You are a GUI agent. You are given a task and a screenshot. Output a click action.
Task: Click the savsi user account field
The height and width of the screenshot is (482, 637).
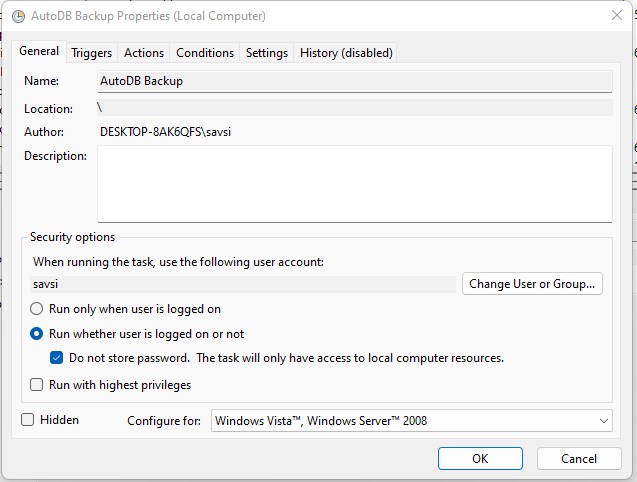[243, 284]
